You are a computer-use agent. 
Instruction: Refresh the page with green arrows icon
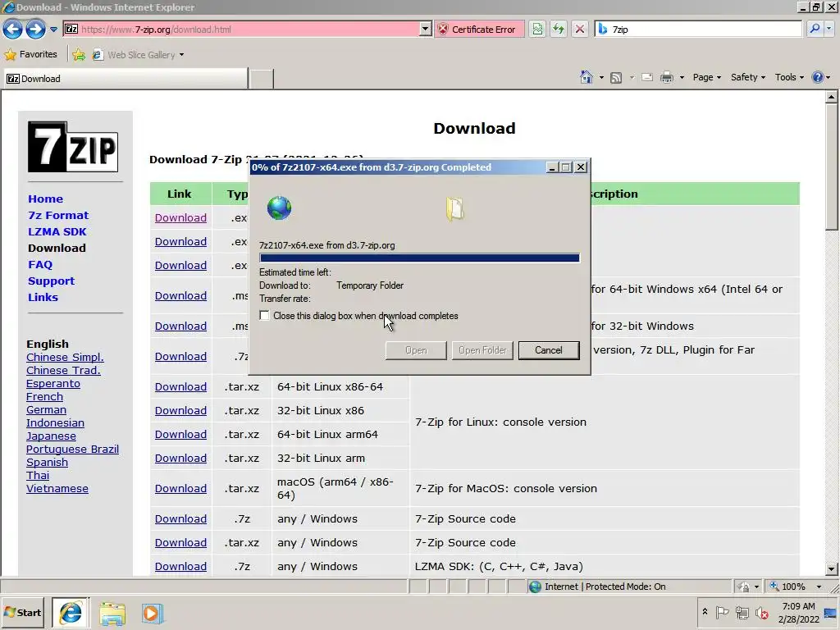pos(559,30)
